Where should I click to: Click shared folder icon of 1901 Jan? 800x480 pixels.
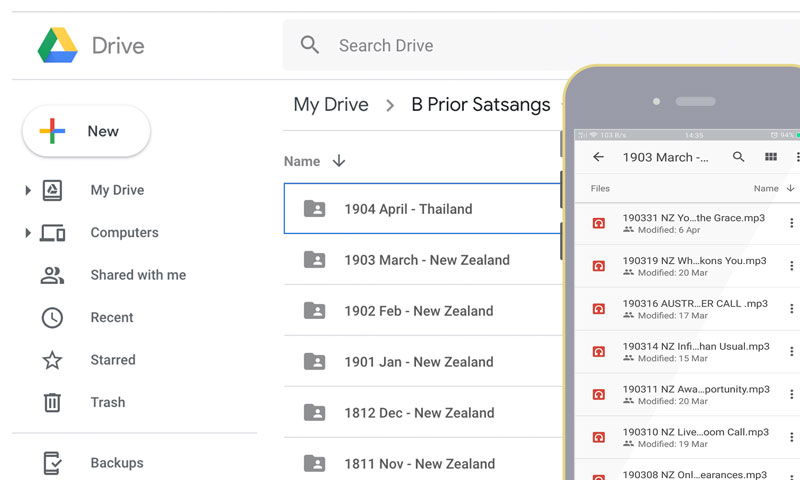314,361
